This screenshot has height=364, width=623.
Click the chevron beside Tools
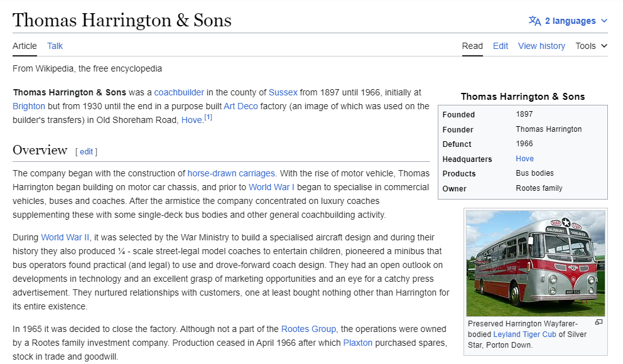pyautogui.click(x=604, y=46)
